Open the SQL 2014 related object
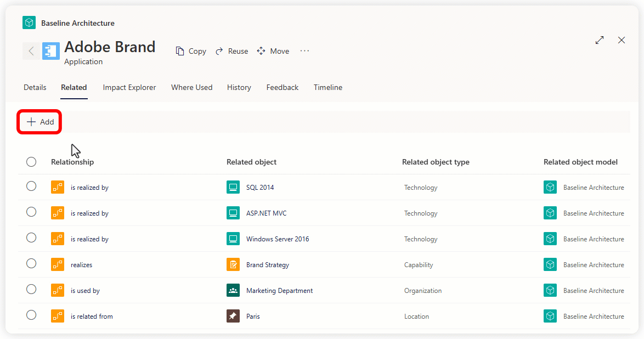The width and height of the screenshot is (644, 339). click(x=260, y=188)
